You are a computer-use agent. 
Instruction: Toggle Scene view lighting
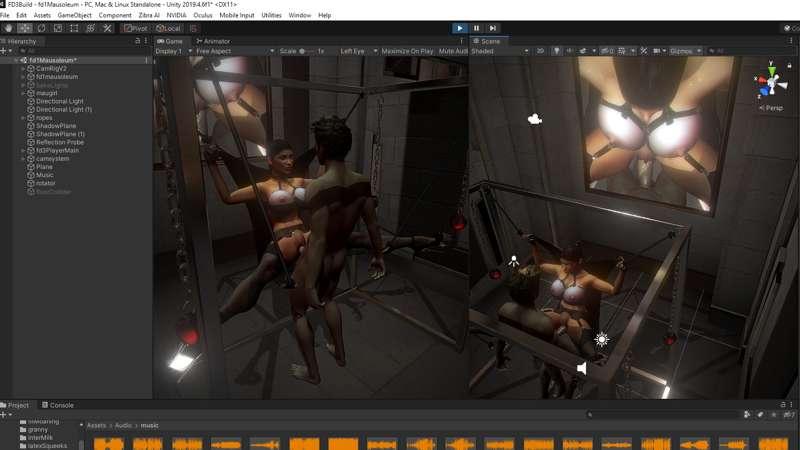(557, 51)
